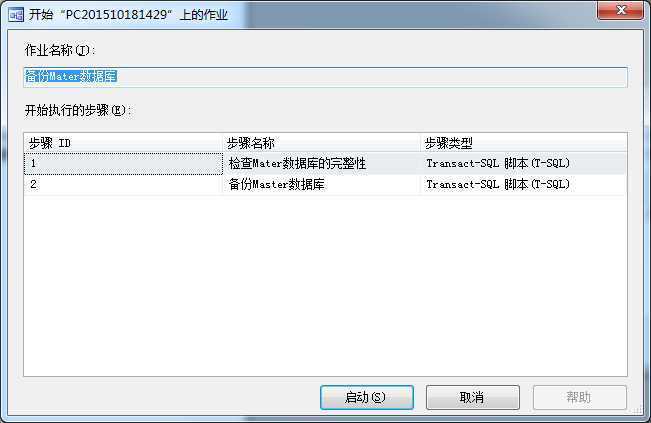Viewport: 651px width, 423px height.
Task: Click the resize grip corner
Action: click(638, 411)
